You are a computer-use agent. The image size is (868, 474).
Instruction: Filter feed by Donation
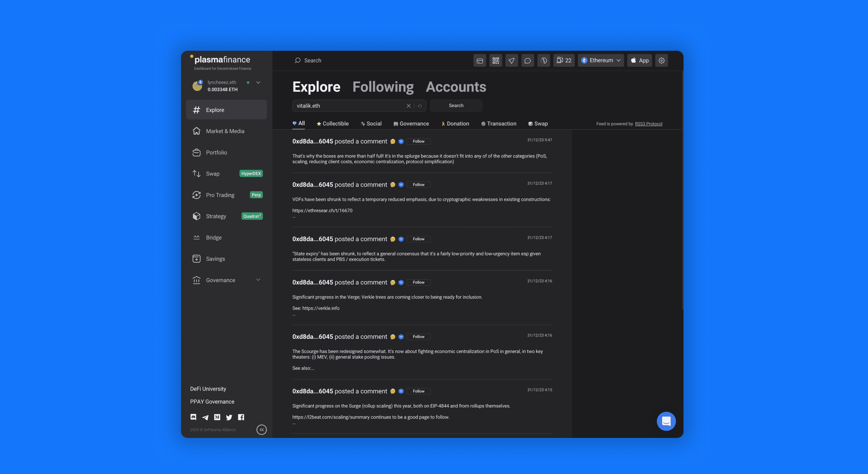pyautogui.click(x=455, y=124)
